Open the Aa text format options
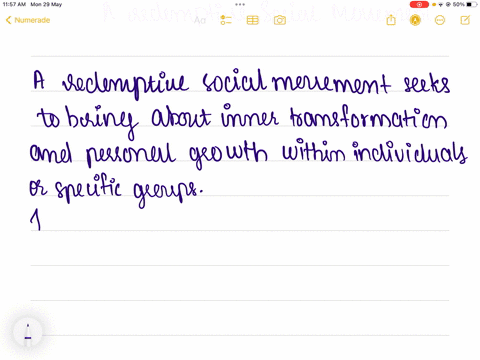The image size is (480, 360). (x=200, y=20)
